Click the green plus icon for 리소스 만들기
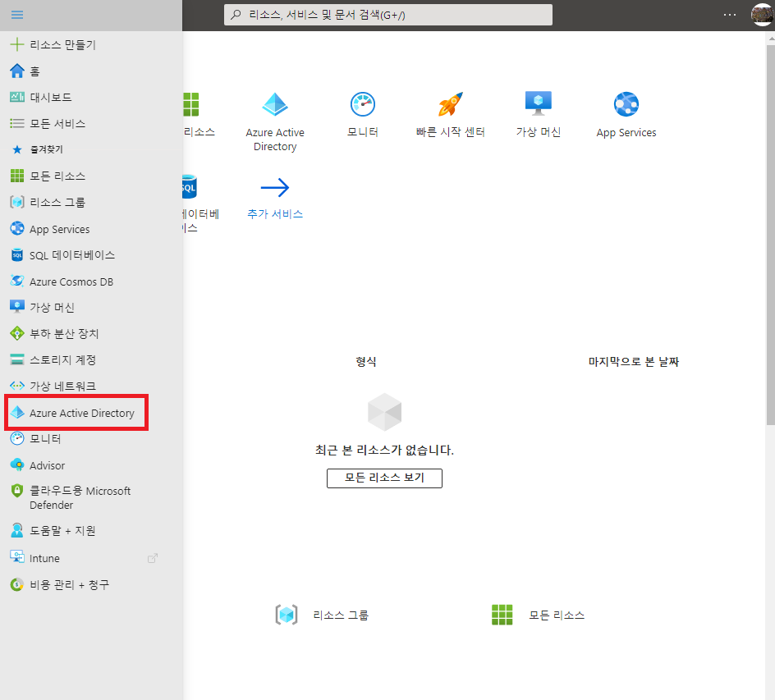 pos(16,44)
